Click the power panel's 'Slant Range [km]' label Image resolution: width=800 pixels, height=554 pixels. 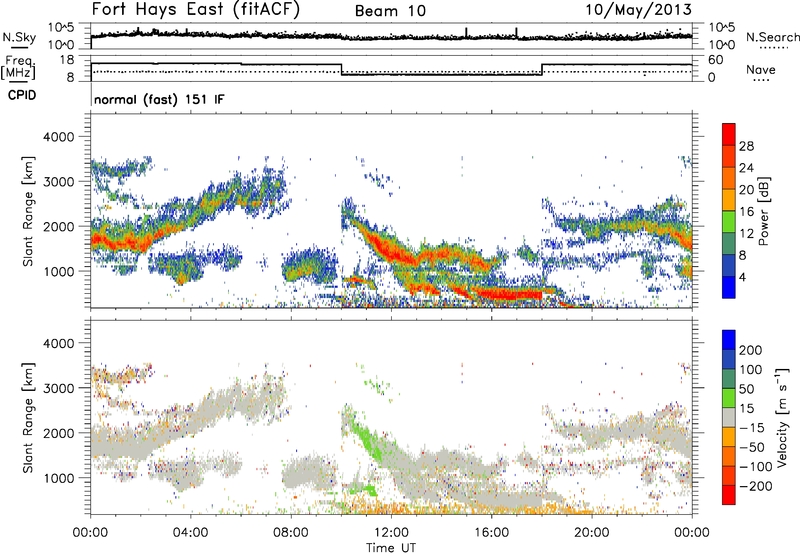[28, 211]
